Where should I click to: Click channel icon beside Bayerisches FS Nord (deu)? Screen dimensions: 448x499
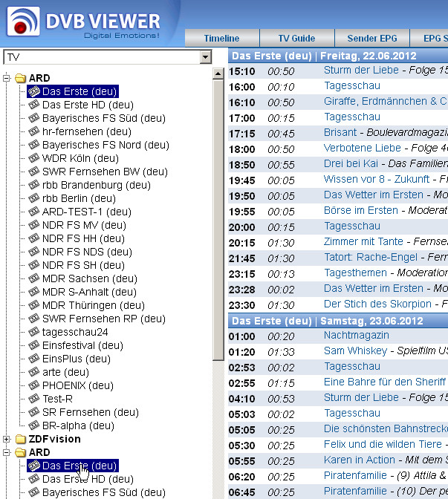point(33,145)
